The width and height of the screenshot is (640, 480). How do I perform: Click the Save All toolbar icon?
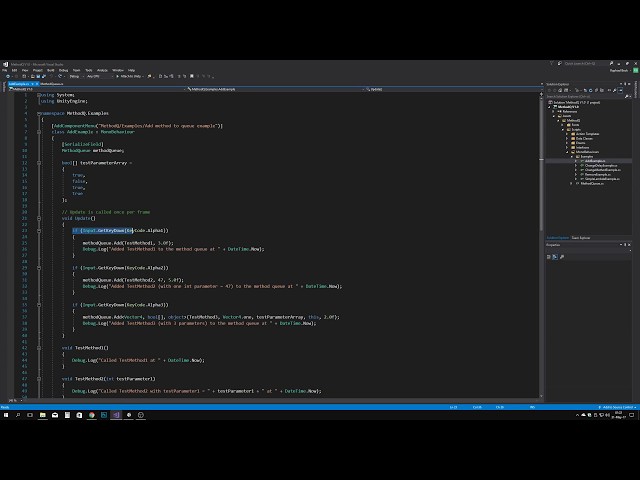tap(44, 76)
